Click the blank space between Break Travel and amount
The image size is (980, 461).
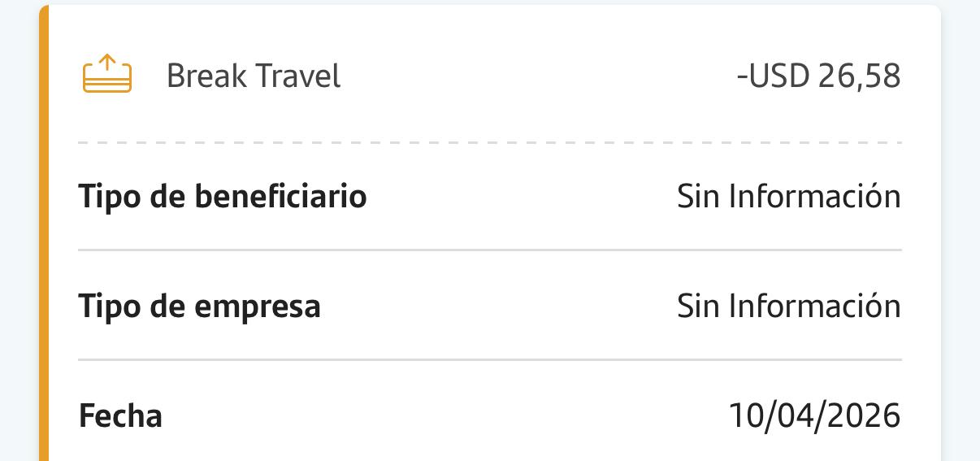(536, 76)
